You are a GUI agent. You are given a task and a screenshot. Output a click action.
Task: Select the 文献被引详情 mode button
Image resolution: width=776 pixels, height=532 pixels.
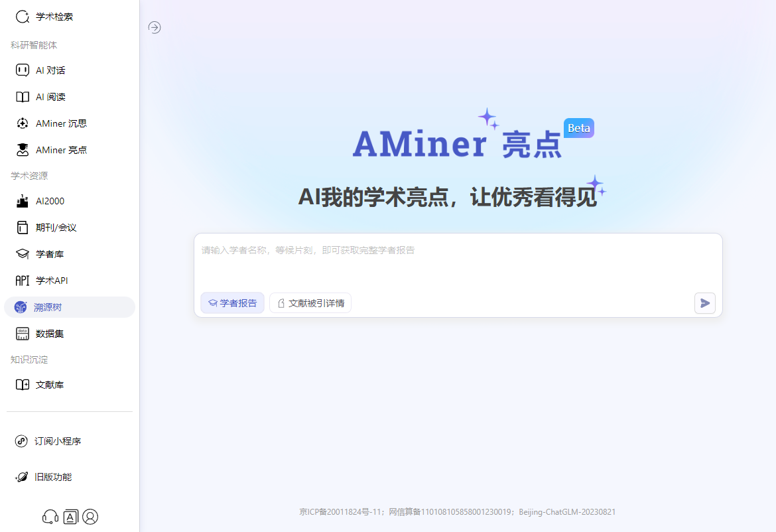pyautogui.click(x=310, y=303)
